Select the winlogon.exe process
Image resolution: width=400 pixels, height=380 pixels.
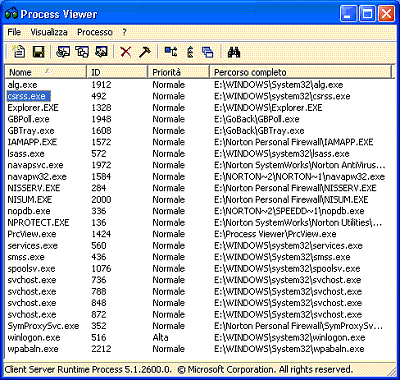34,338
